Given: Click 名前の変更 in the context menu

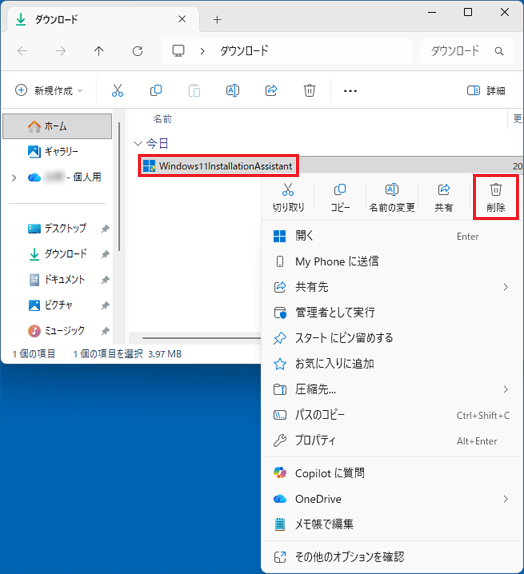Looking at the screenshot, I should pos(392,198).
